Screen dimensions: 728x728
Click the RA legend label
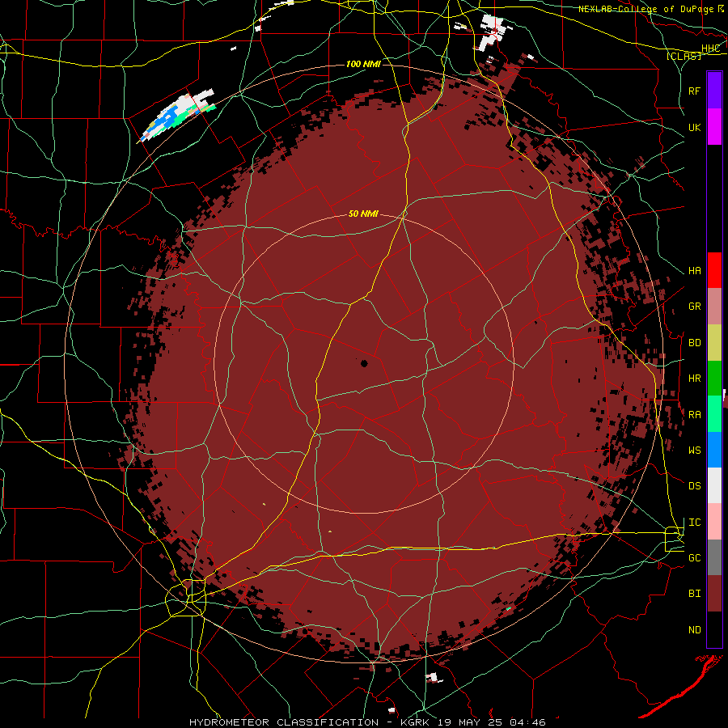694,414
